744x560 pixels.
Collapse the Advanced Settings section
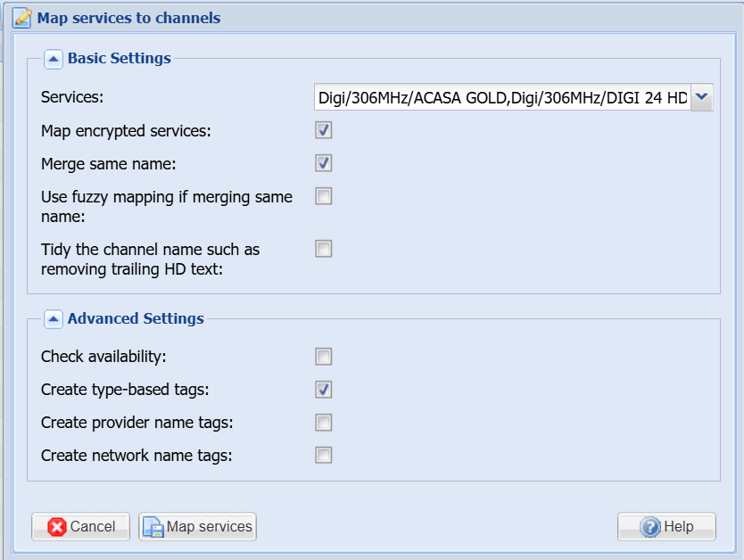click(54, 318)
